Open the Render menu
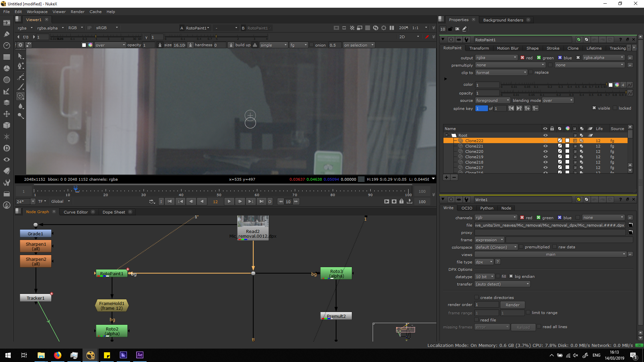The image size is (644, 362). pos(77,12)
